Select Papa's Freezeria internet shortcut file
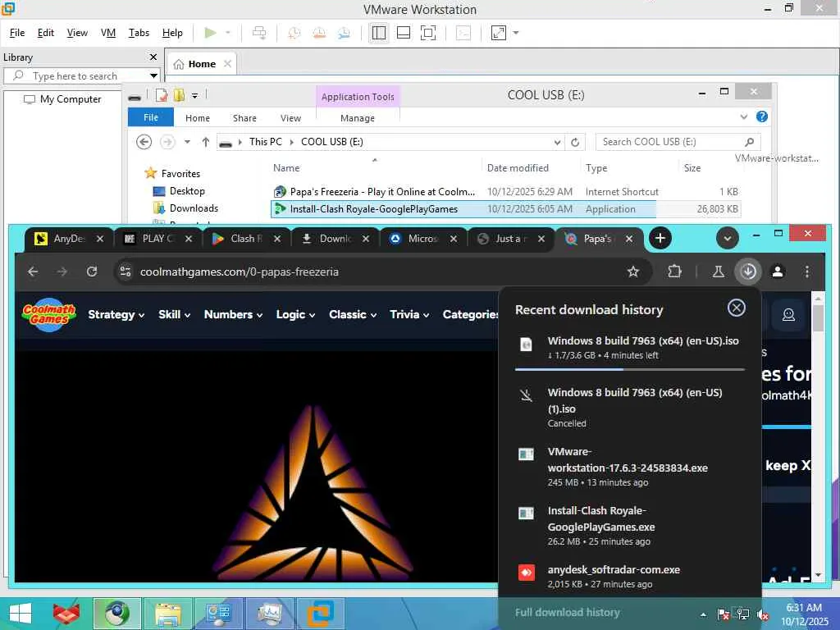The image size is (840, 630). (505, 192)
